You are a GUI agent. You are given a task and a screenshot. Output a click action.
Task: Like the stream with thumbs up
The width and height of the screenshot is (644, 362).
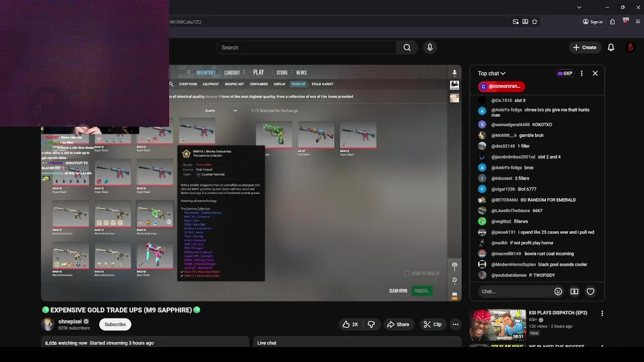[x=351, y=324]
